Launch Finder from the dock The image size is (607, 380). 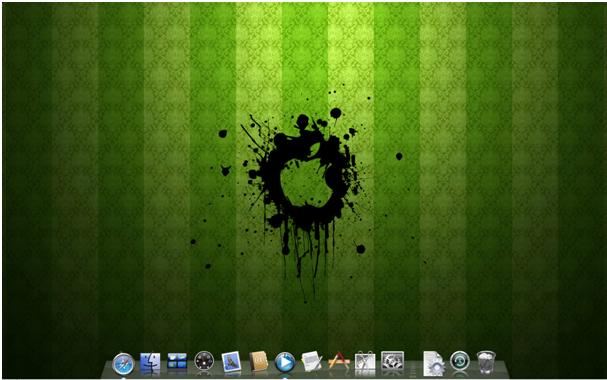click(x=150, y=363)
